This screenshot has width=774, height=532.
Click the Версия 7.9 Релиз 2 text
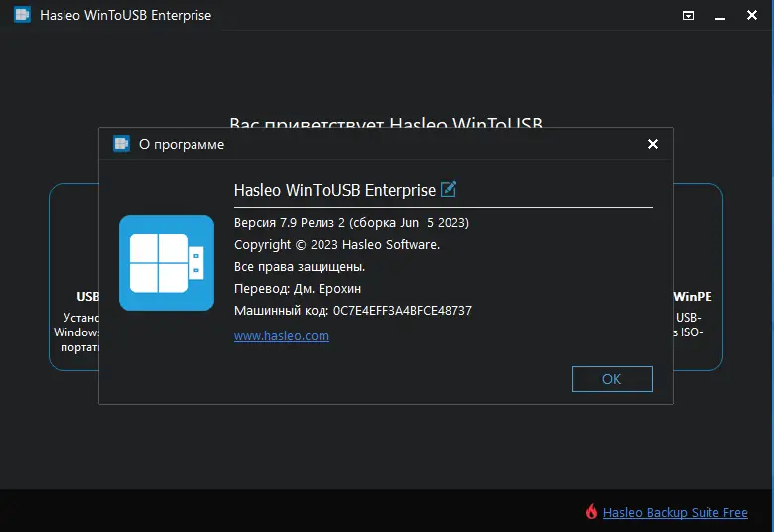pos(290,222)
